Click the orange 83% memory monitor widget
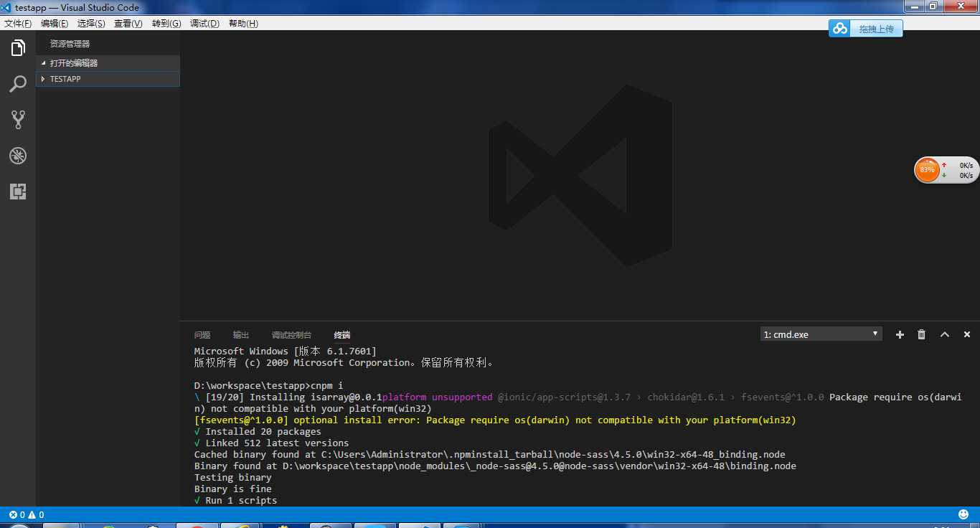This screenshot has width=980, height=528. click(927, 170)
